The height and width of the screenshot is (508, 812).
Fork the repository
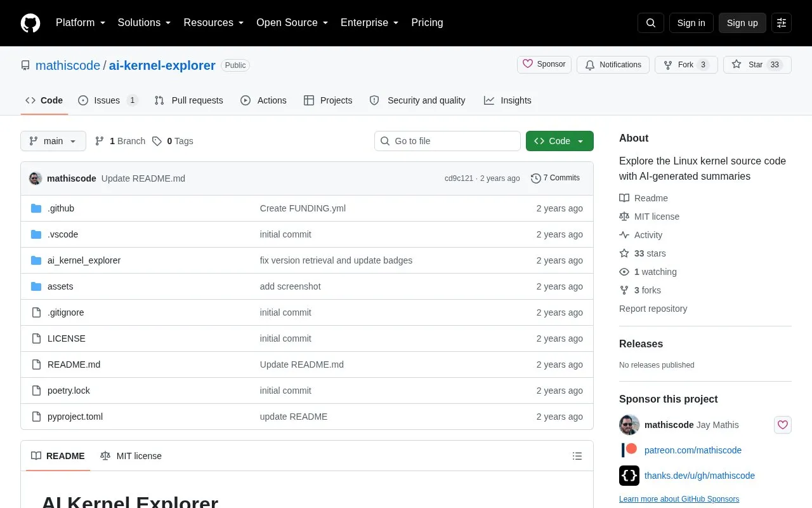(686, 65)
